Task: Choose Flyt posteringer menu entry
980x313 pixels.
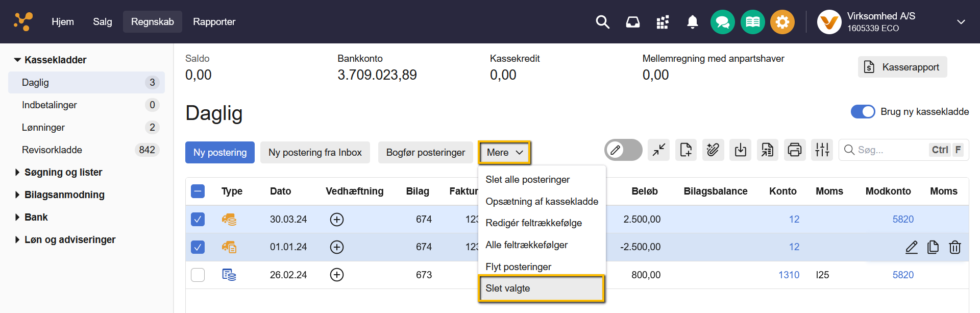Action: click(x=518, y=267)
